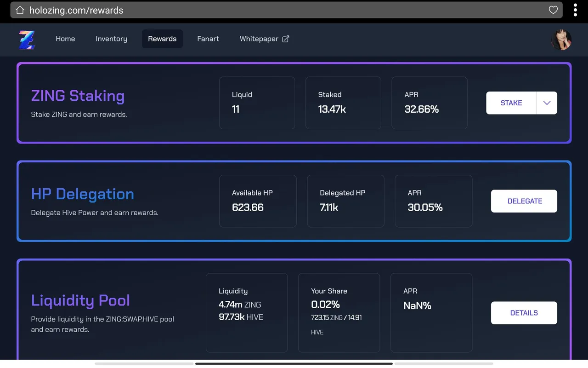Click the dark horizontal scrollbar thumb at bottom
Image resolution: width=588 pixels, height=368 pixels.
pos(294,363)
